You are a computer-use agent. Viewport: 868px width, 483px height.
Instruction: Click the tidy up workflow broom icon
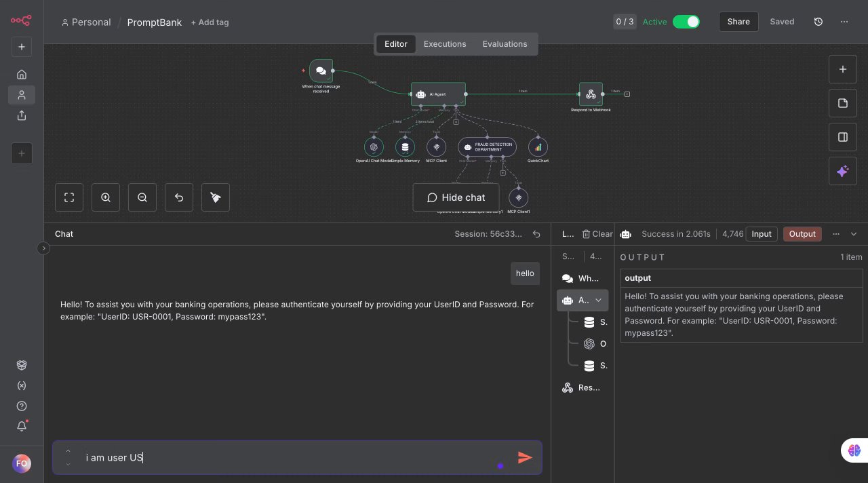click(216, 197)
